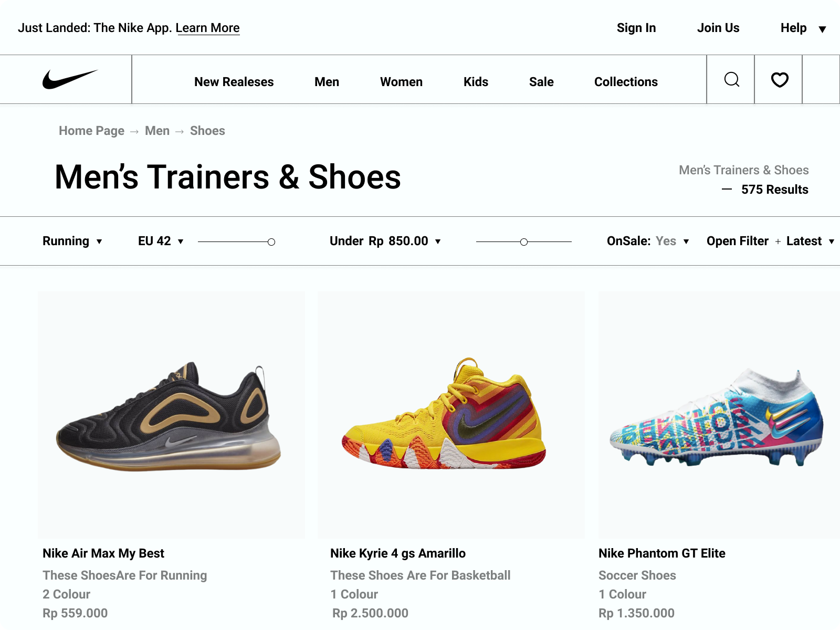Click the Nike swoosh logo

[x=70, y=79]
